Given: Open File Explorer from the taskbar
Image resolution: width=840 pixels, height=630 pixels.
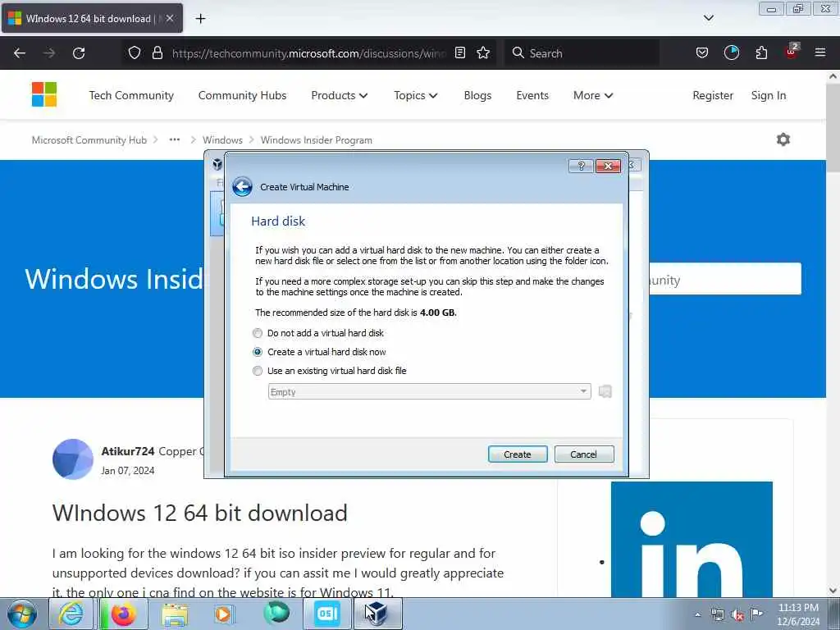Looking at the screenshot, I should [x=175, y=614].
